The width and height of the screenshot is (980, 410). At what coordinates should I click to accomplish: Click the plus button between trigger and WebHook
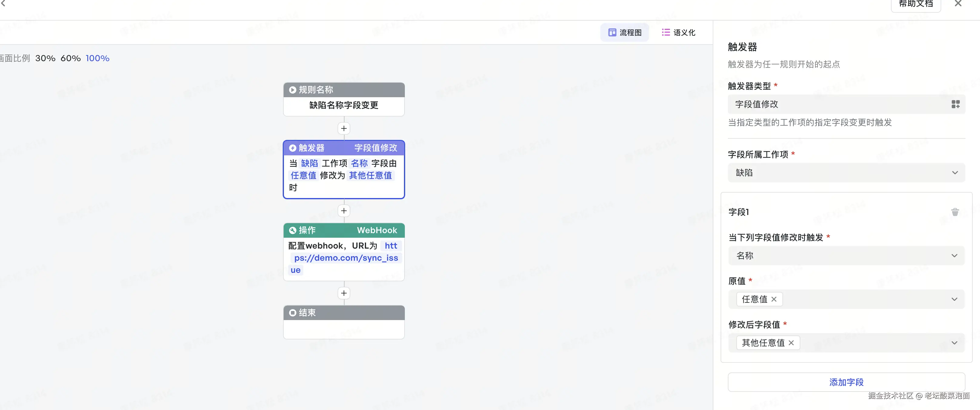click(x=344, y=211)
